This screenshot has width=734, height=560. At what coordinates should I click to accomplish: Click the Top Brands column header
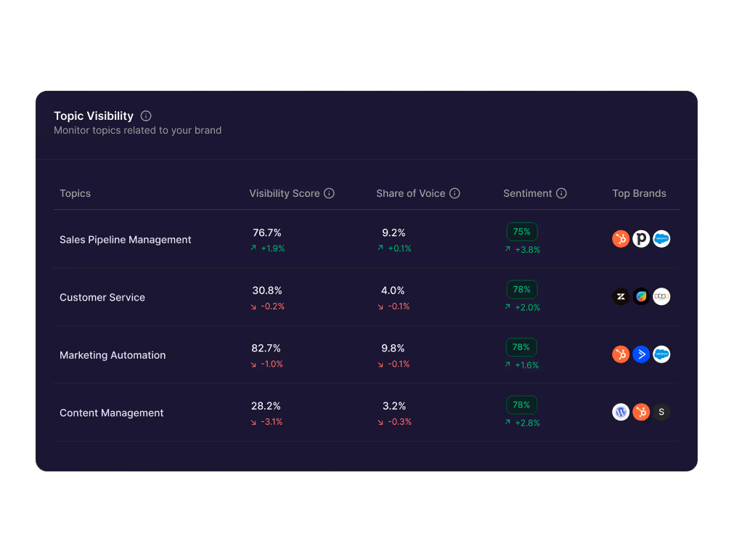(x=639, y=193)
